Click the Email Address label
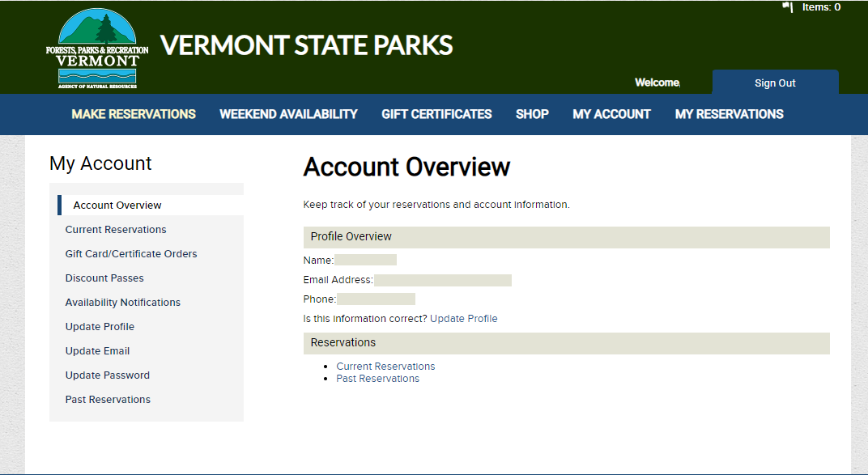Viewport: 868px width, 475px height. coord(338,280)
